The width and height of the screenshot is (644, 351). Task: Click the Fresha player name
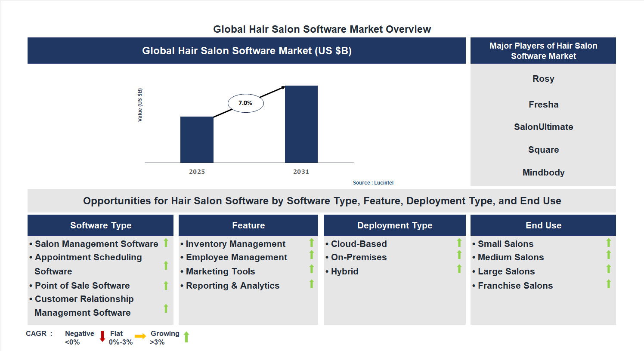coord(543,104)
